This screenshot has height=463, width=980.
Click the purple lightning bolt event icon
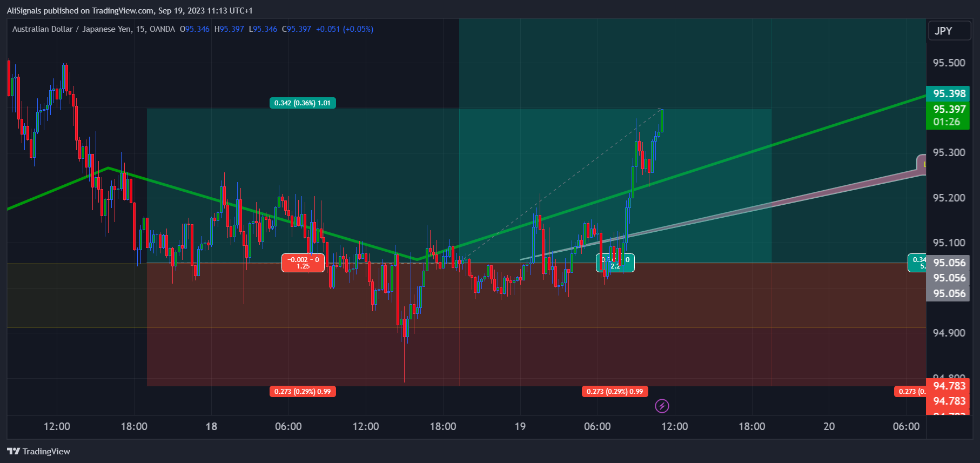tap(662, 406)
